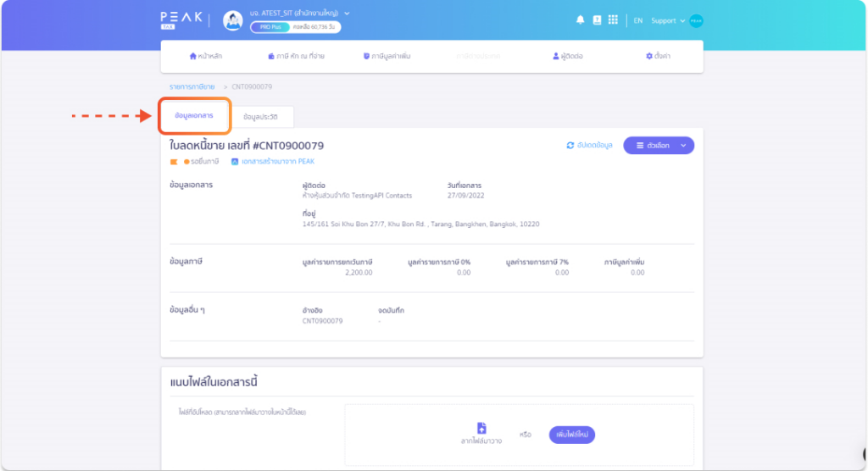This screenshot has height=471, width=868.
Task: Open ภาษีมูลค่าเพิ่ม menu
Action: pos(387,56)
